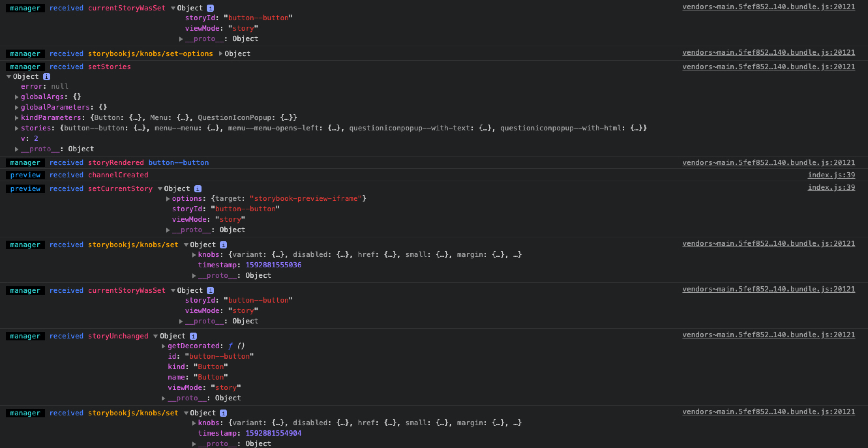Collapse the setStories Object tree

tap(9, 77)
